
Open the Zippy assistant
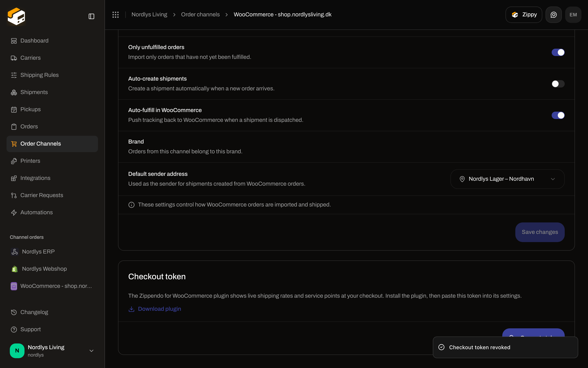[x=524, y=15]
